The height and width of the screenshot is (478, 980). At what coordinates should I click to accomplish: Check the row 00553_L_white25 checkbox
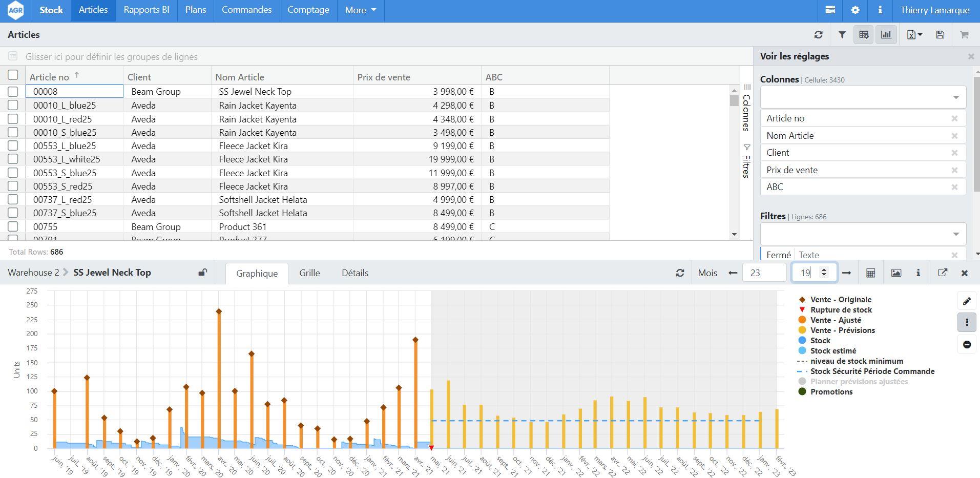(13, 159)
